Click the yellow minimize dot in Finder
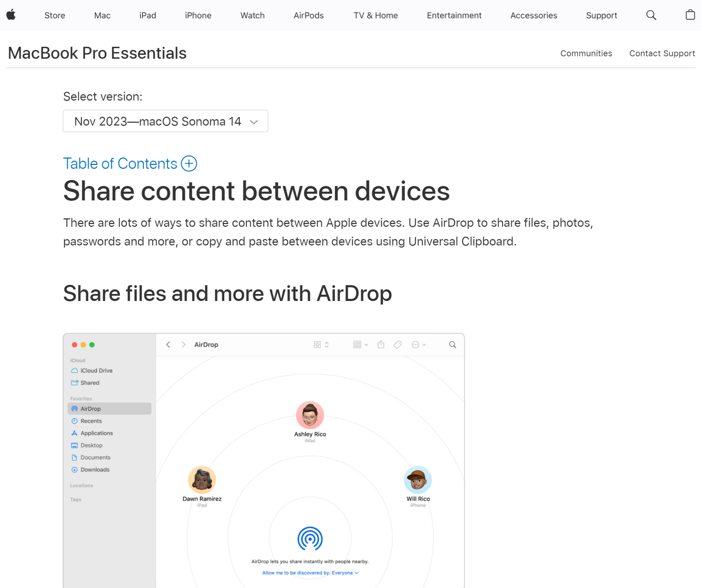The height and width of the screenshot is (588, 701). [83, 345]
